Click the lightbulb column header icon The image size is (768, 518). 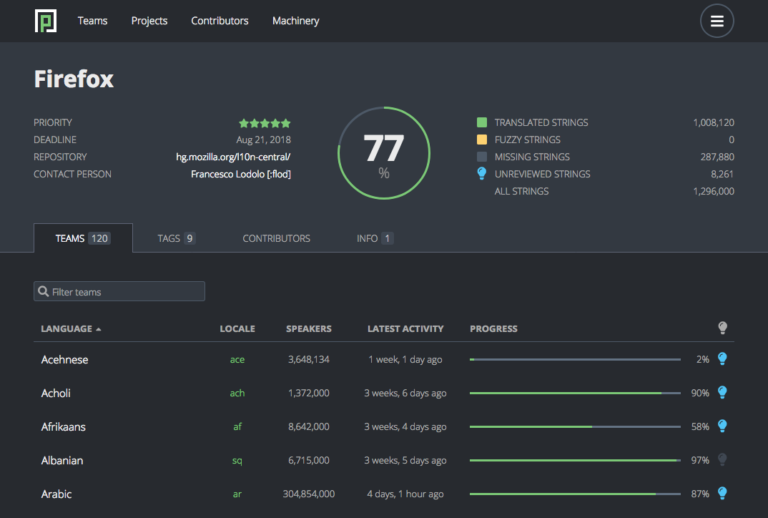722,328
